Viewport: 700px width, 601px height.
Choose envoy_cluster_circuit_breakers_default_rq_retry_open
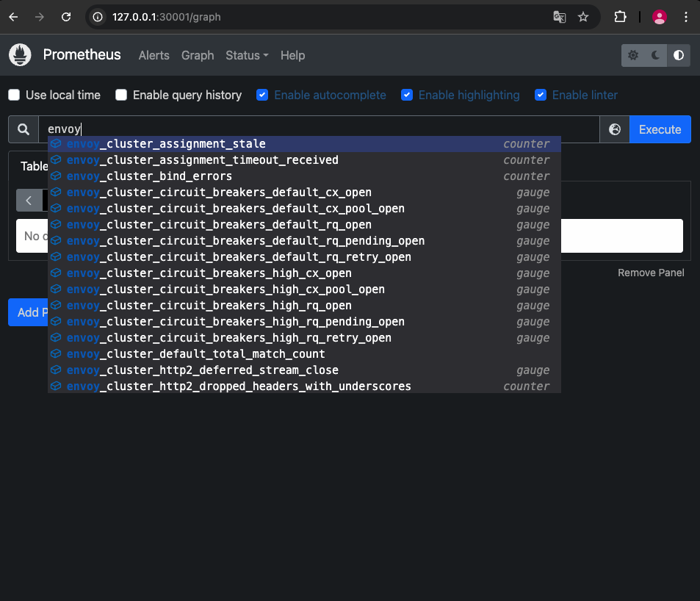tap(304, 256)
